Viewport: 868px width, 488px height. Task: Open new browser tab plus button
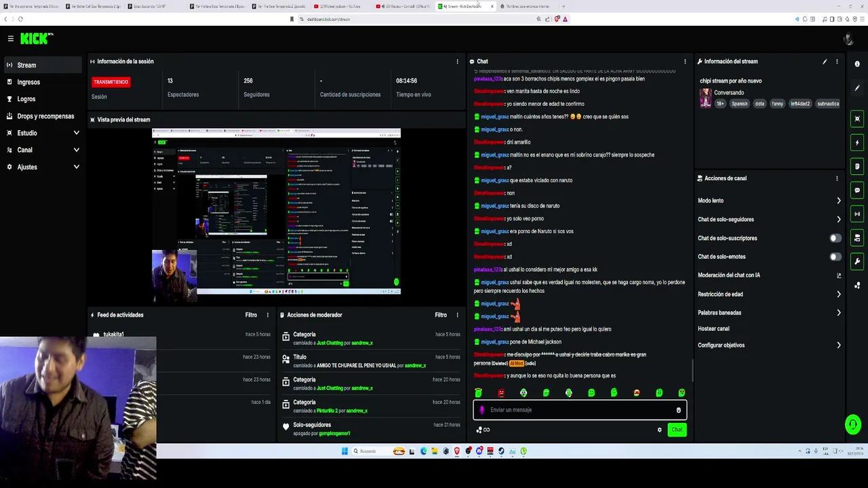[563, 6]
